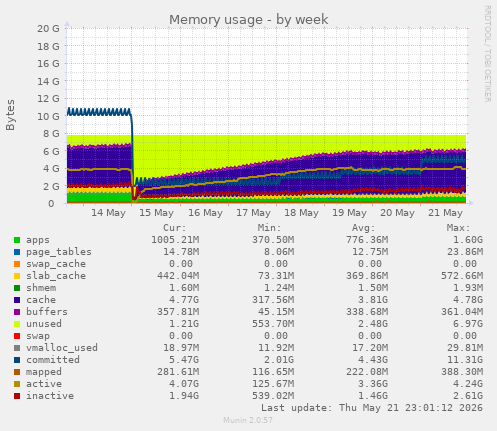The height and width of the screenshot is (431, 497).
Task: Click the 'apps' legend label
Action: (38, 240)
